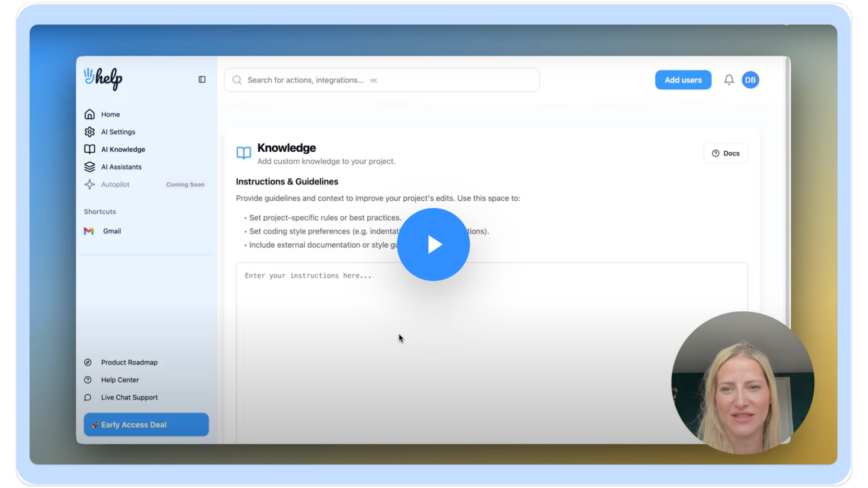This screenshot has height=488, width=868.
Task: Click the Knowledge page title
Action: pos(286,148)
